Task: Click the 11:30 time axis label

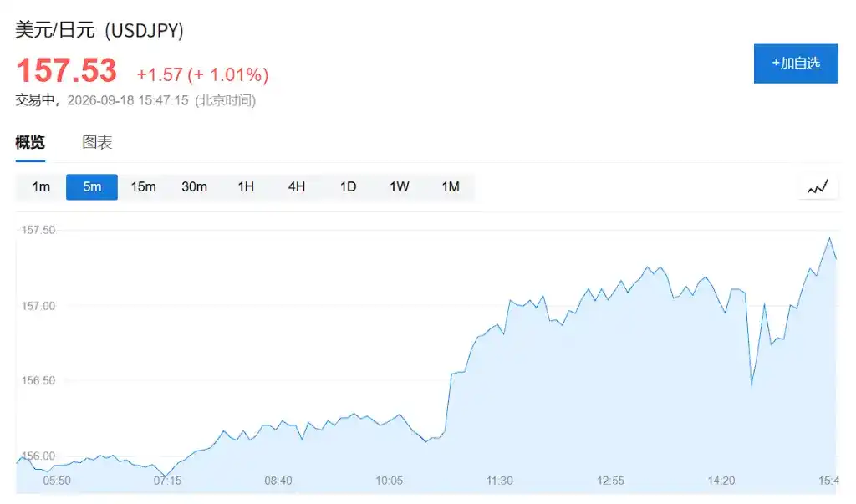Action: (500, 481)
